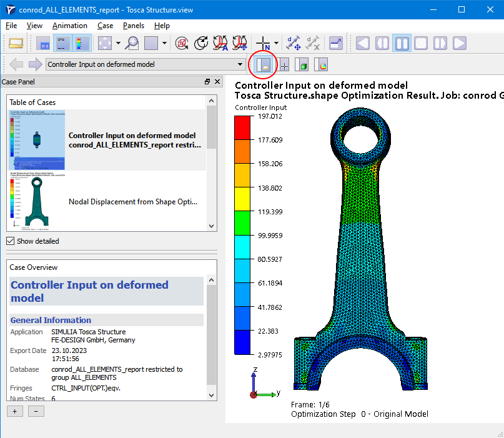The image size is (504, 438).
Task: Float the Case Panel with undock icon
Action: 207,82
